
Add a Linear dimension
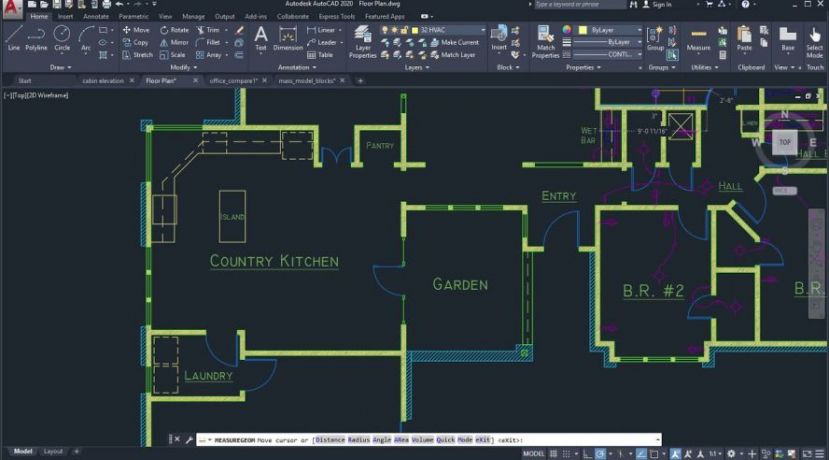(321, 30)
